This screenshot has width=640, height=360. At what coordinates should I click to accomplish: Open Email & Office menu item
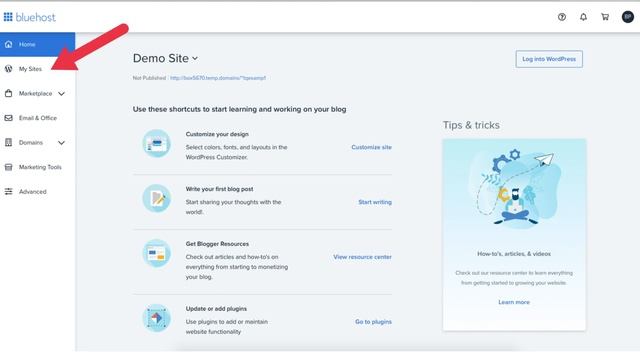tap(38, 118)
